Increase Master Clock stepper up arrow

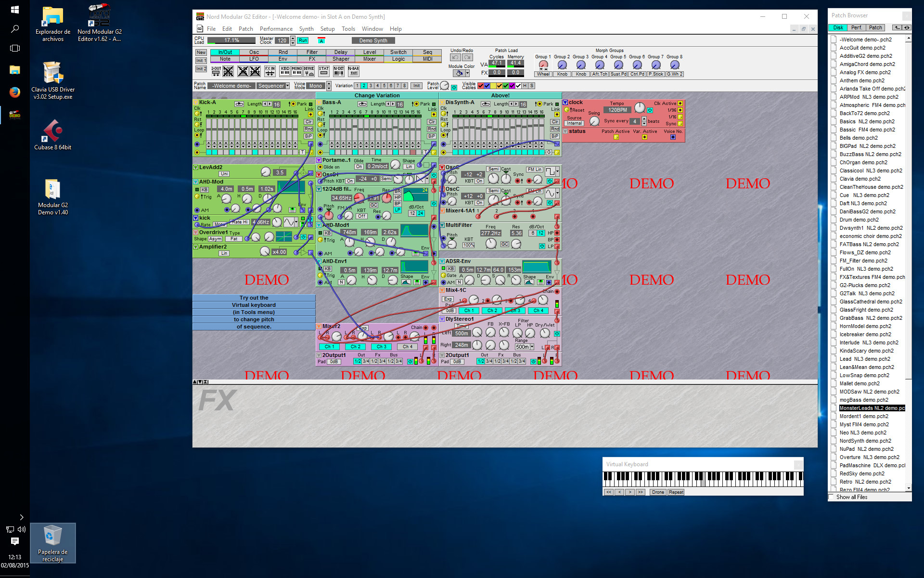click(x=293, y=38)
